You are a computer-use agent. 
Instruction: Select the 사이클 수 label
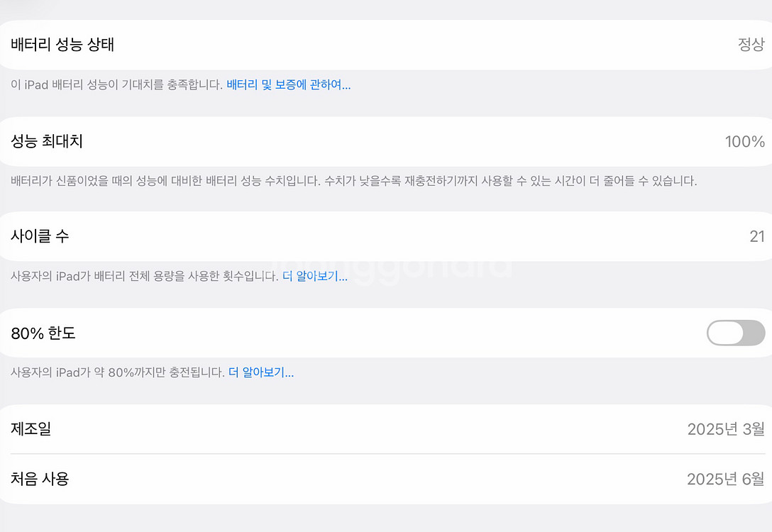40,236
